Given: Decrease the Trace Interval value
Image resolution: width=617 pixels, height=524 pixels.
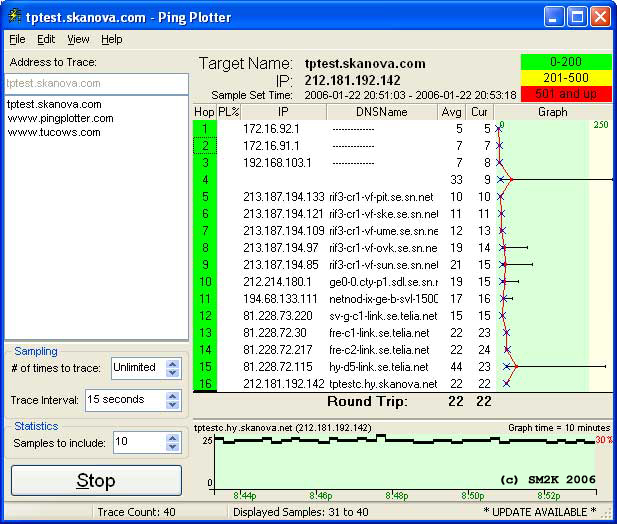Looking at the screenshot, I should [x=172, y=405].
